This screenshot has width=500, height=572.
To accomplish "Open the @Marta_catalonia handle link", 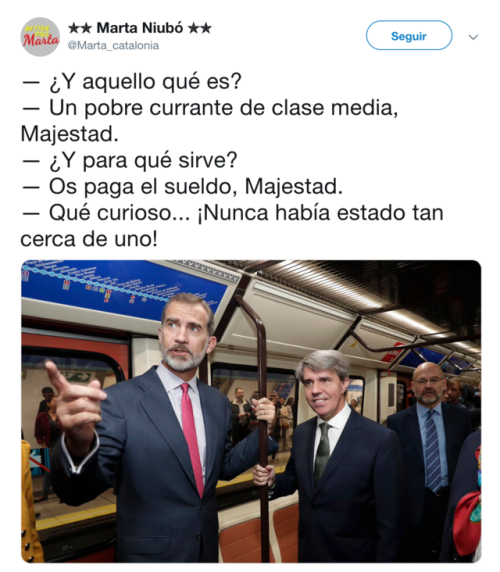I will [x=113, y=46].
